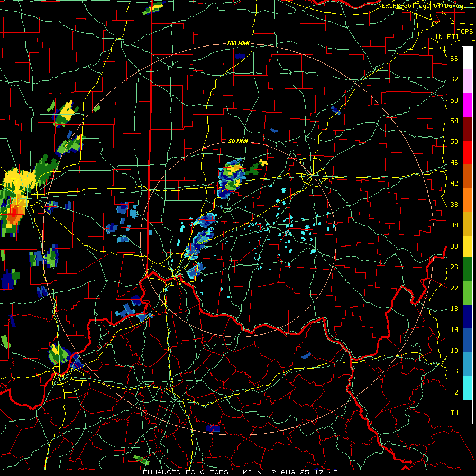The image size is (476, 476).
Task: Click the "42" scale label
Action: point(454,184)
